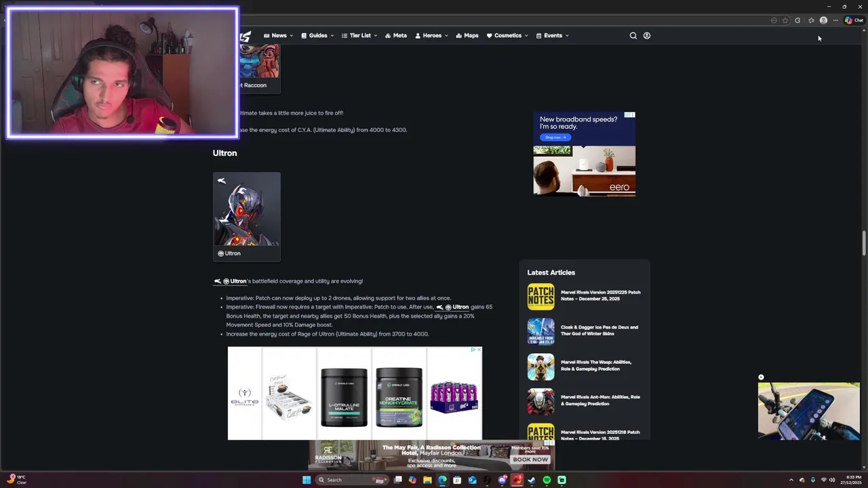
Task: Click the taskbar Search box
Action: point(353,480)
